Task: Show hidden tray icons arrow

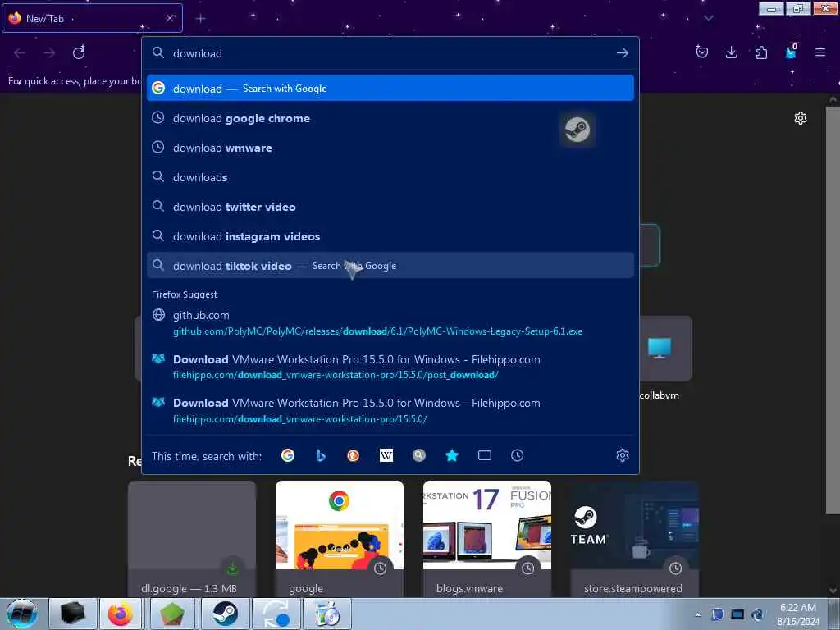Action: (697, 614)
